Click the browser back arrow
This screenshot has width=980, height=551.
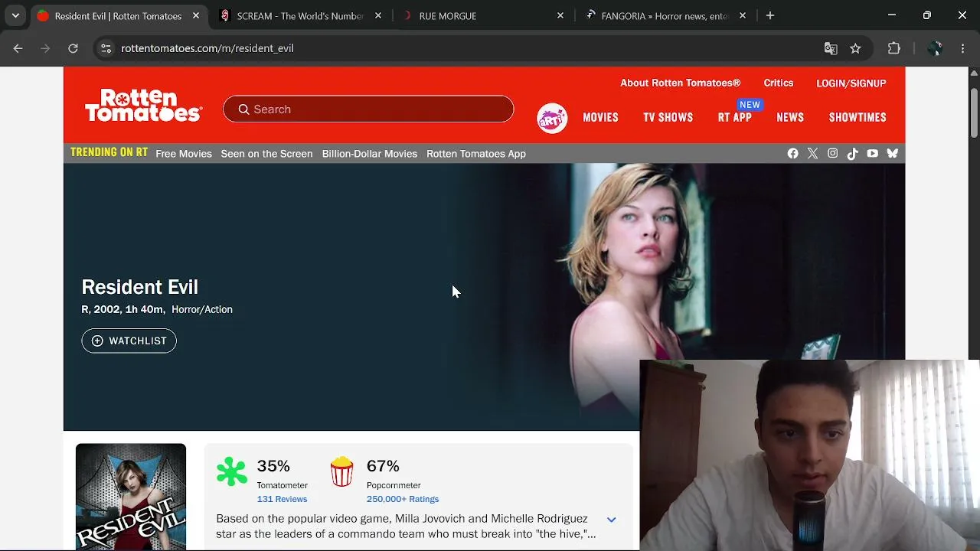(18, 48)
